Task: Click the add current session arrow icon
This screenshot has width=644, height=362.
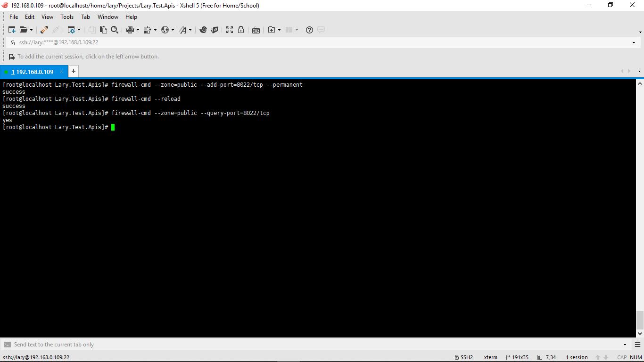Action: point(12,57)
